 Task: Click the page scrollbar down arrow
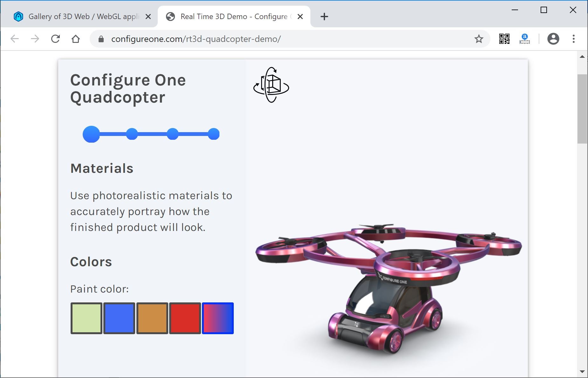coord(582,371)
